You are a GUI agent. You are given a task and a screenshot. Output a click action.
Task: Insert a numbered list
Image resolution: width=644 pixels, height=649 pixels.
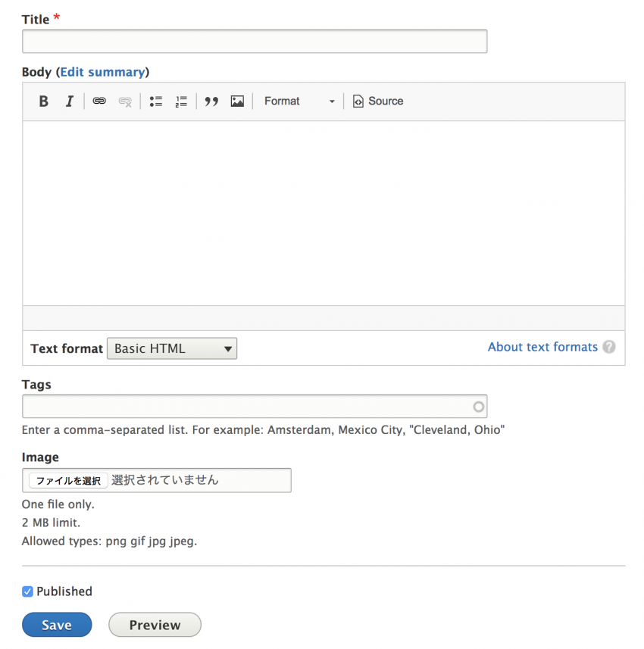pos(181,101)
